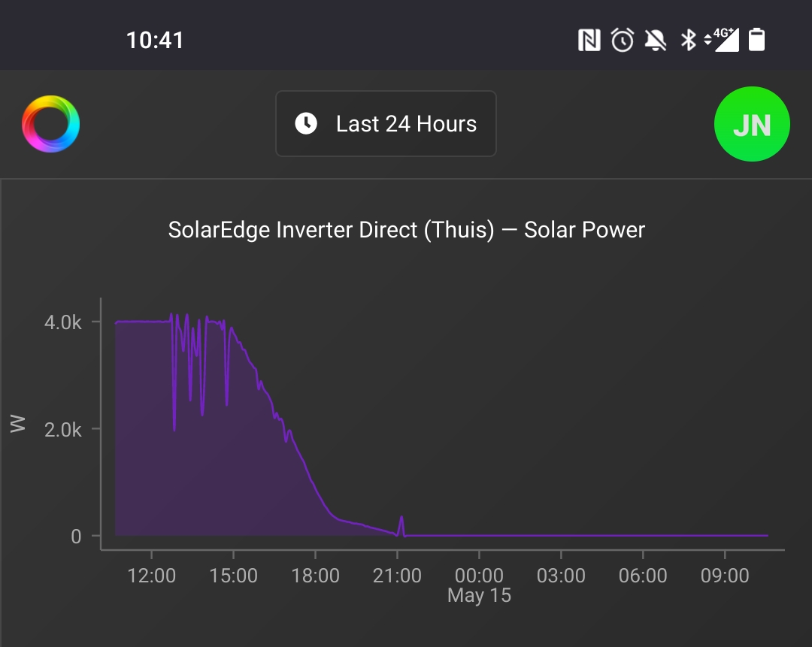Click the clock icon in time selector
Screen dimensions: 812x647
(x=306, y=124)
